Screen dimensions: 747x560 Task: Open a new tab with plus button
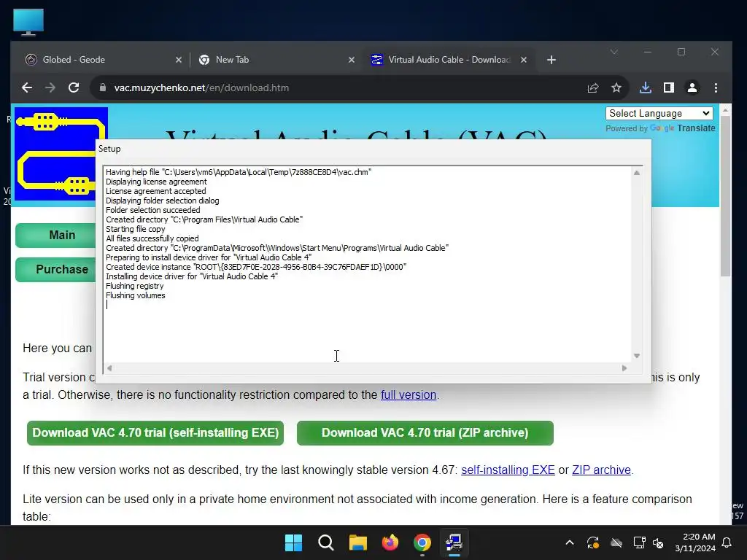click(551, 60)
